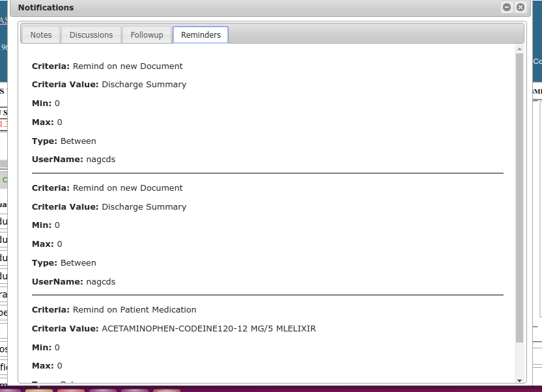Click the vertical scrollbar thumb in reminders
Image resolution: width=542 pixels, height=392 pixels.
coord(519,195)
